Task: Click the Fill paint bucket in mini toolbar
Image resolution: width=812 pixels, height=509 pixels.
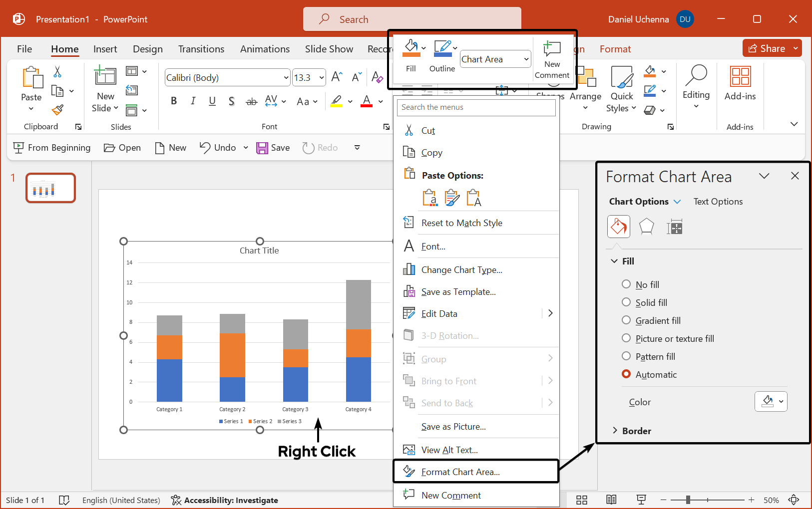Action: tap(410, 48)
